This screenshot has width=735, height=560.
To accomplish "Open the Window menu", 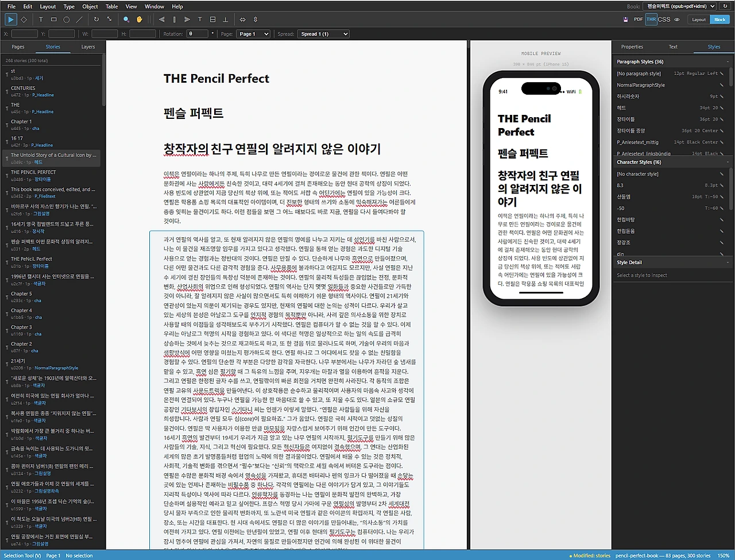I will (154, 6).
